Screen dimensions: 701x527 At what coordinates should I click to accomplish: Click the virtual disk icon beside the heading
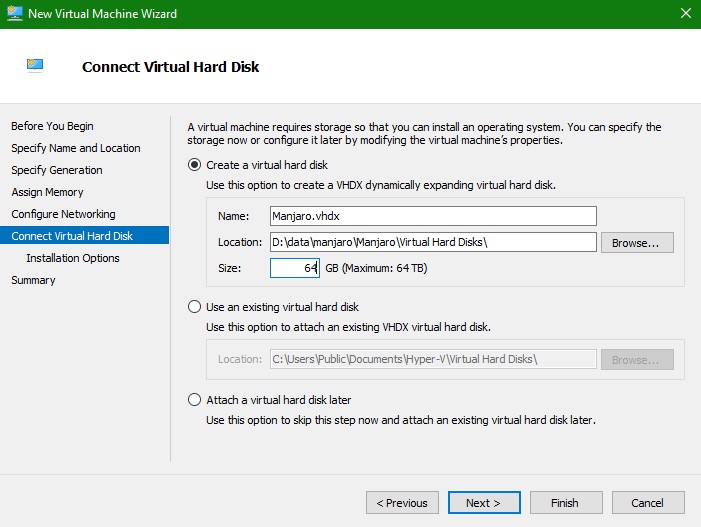tap(36, 66)
